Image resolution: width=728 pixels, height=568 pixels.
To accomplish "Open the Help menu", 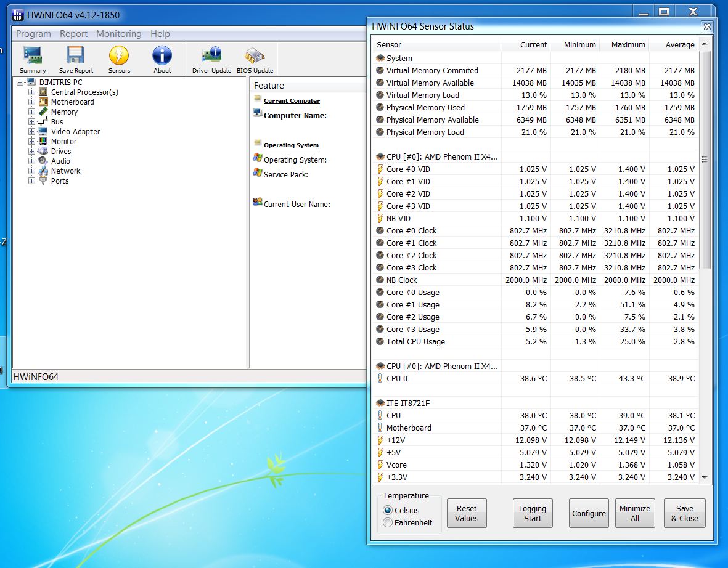I will tap(160, 33).
